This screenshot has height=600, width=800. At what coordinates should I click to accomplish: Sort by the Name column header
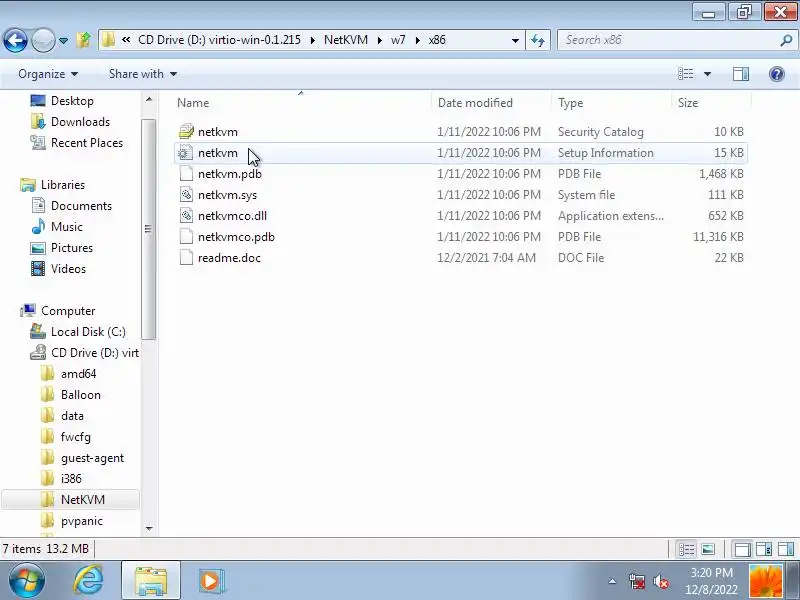click(x=193, y=103)
